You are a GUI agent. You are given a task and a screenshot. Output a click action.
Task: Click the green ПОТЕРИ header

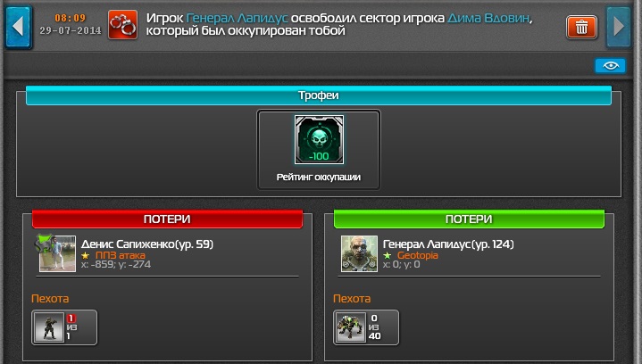[x=469, y=219]
